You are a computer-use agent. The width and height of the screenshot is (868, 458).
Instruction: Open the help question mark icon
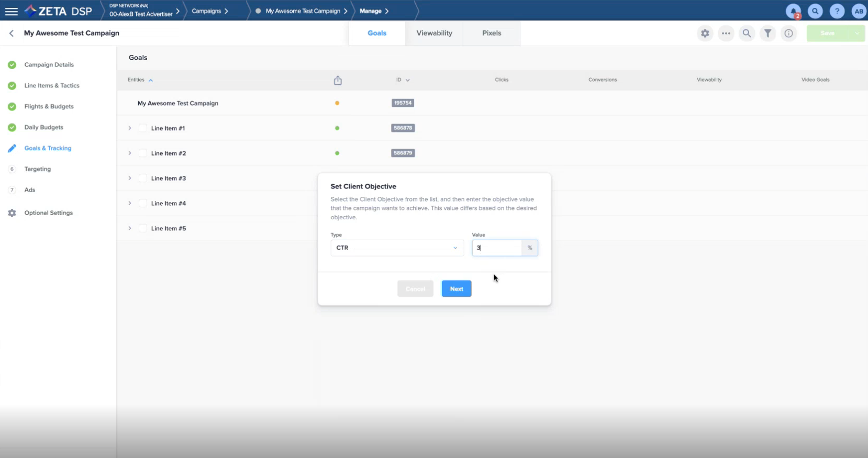(x=837, y=11)
